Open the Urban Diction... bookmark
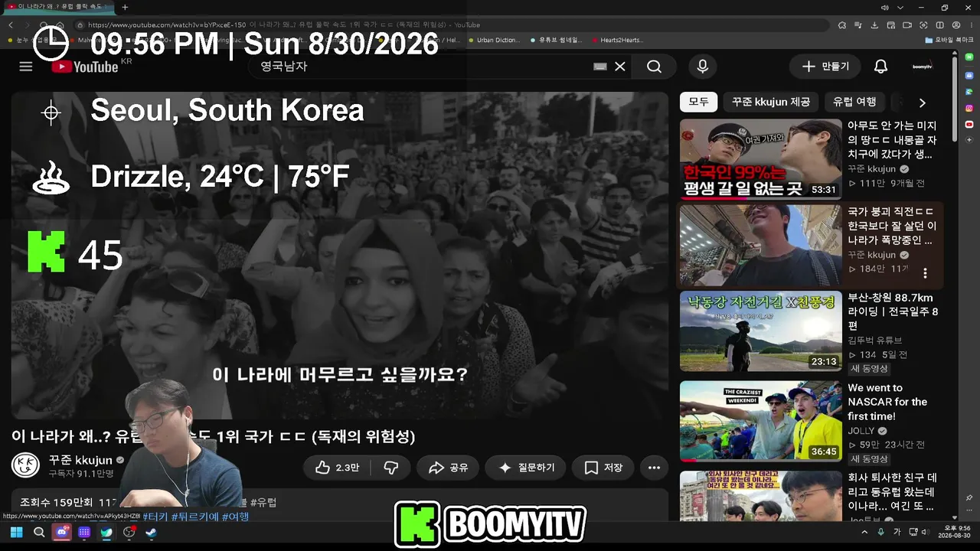This screenshot has height=551, width=980. 493,40
